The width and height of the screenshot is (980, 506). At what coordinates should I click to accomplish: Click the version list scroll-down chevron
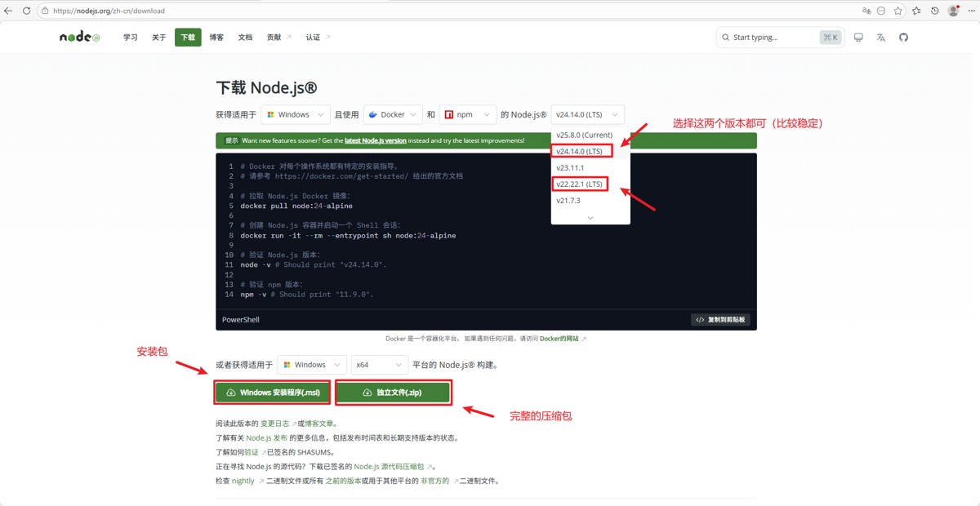590,218
